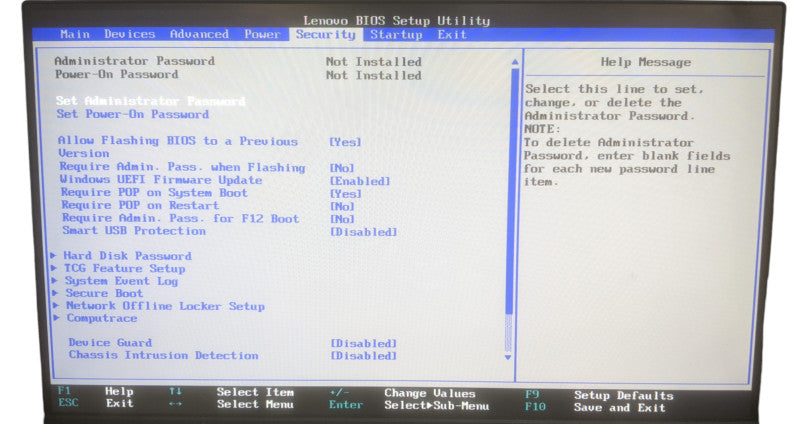Open Secure Boot entry

(104, 293)
